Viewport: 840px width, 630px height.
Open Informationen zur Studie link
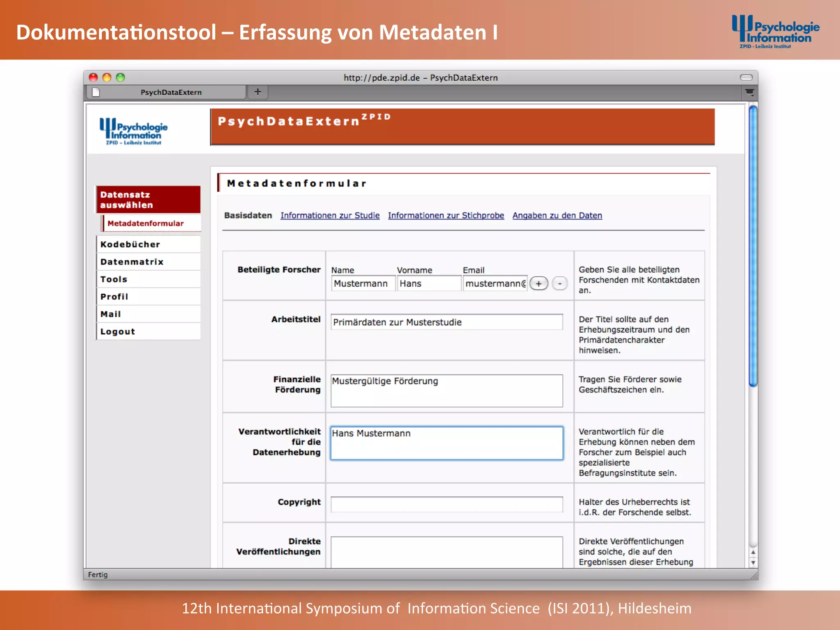click(x=330, y=215)
